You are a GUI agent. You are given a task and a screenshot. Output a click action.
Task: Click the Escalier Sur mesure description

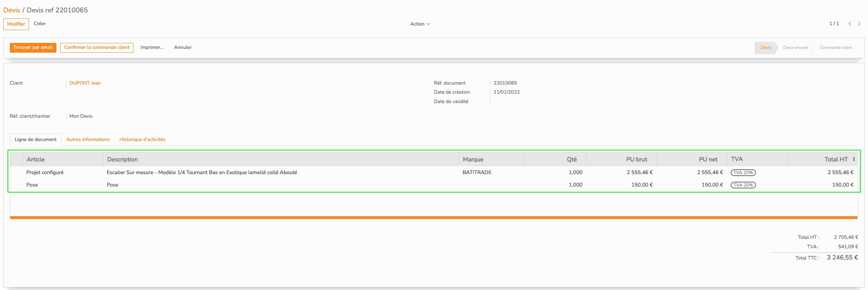(x=202, y=173)
